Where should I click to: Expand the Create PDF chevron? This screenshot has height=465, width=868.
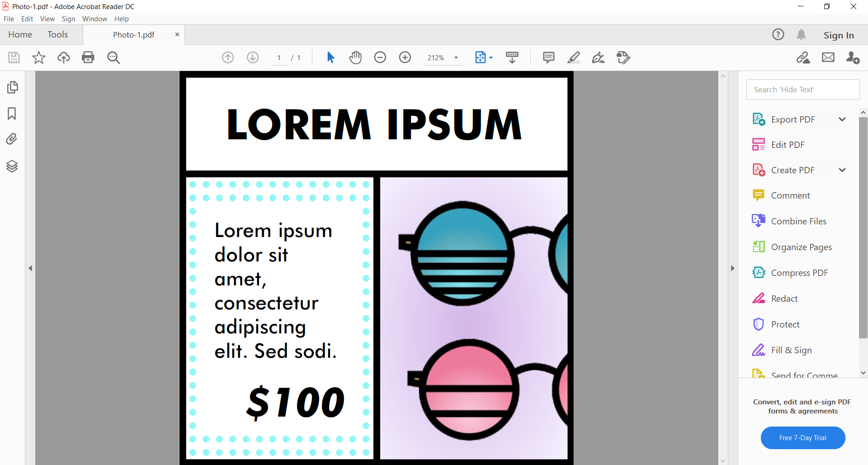842,170
